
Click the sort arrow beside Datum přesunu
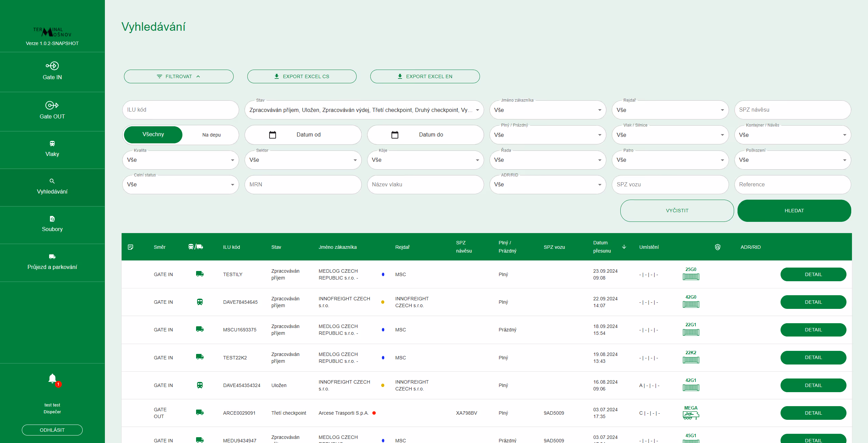624,247
